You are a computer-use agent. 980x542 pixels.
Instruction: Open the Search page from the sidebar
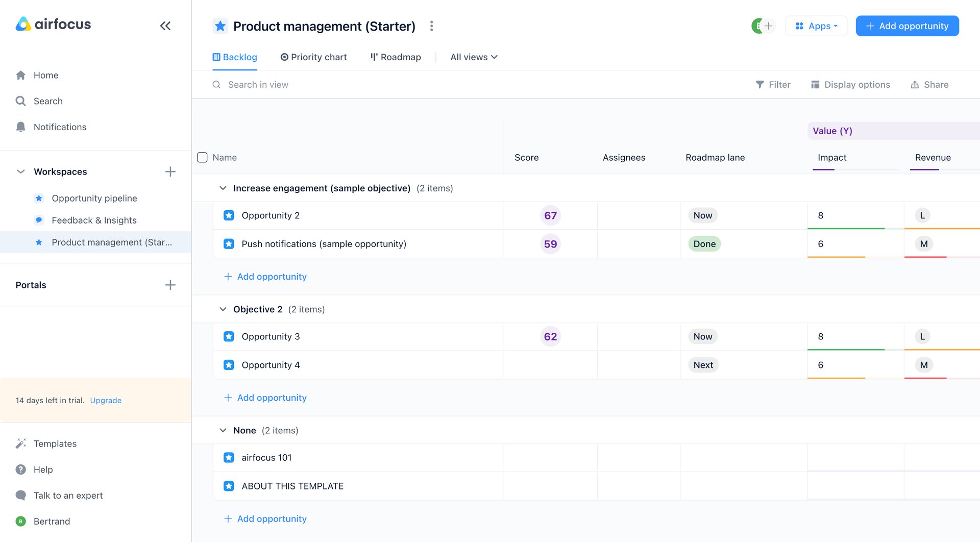click(x=47, y=101)
